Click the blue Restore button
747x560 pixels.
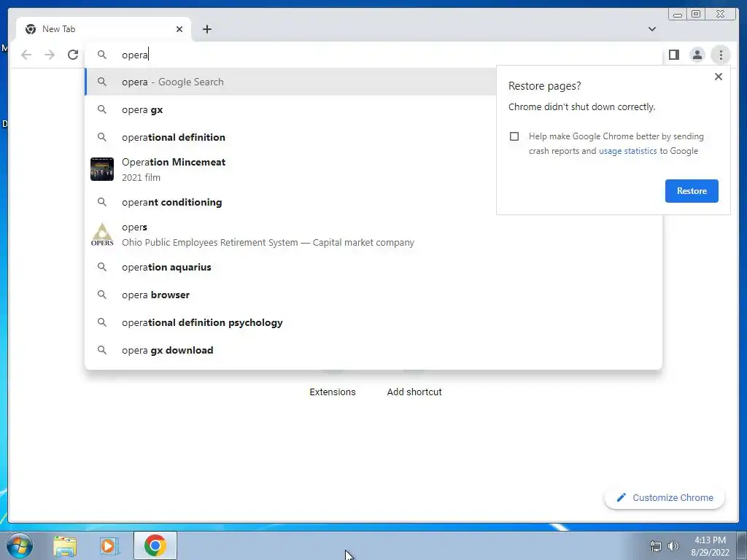click(692, 191)
